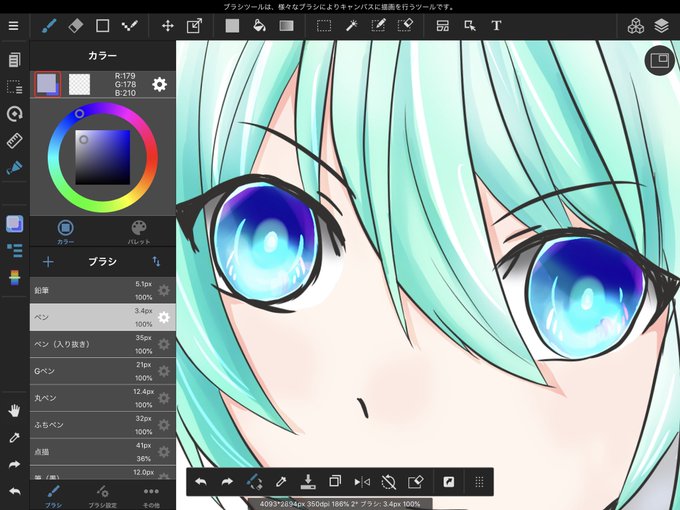Select the Gペン brush
The width and height of the screenshot is (680, 510).
(103, 371)
